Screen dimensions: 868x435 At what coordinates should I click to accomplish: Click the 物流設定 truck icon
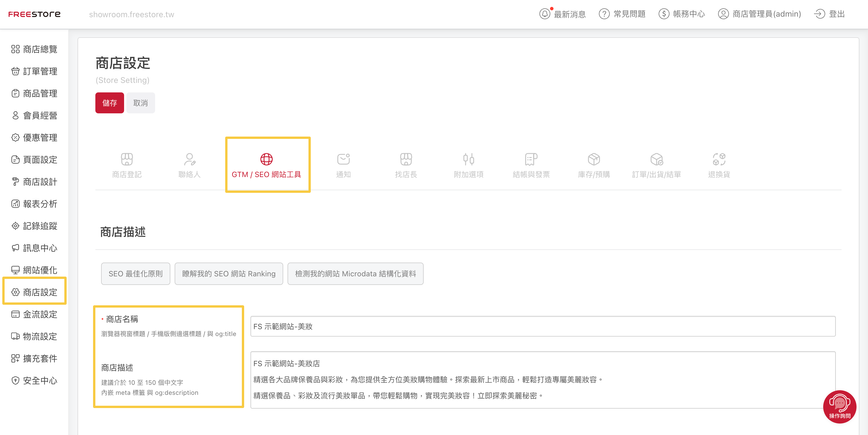pyautogui.click(x=16, y=336)
